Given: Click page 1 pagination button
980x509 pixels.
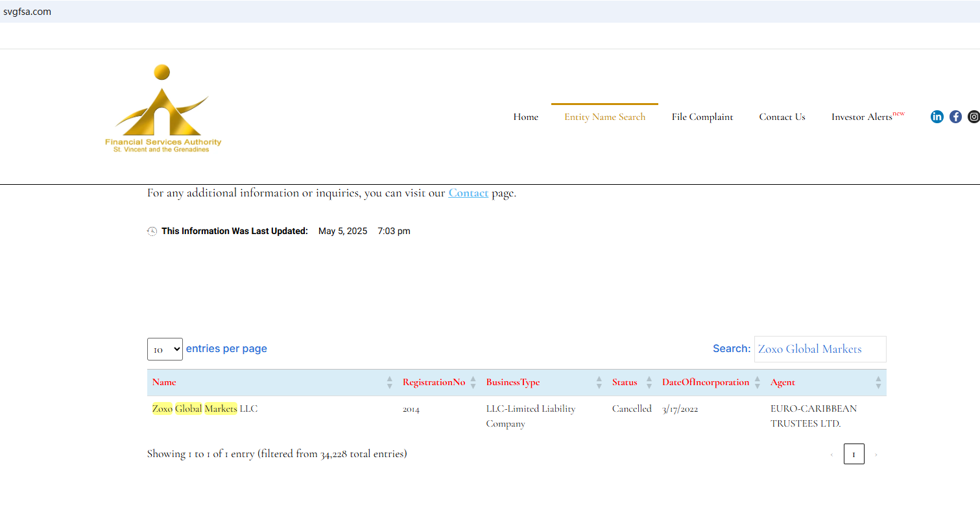Looking at the screenshot, I should pos(854,455).
